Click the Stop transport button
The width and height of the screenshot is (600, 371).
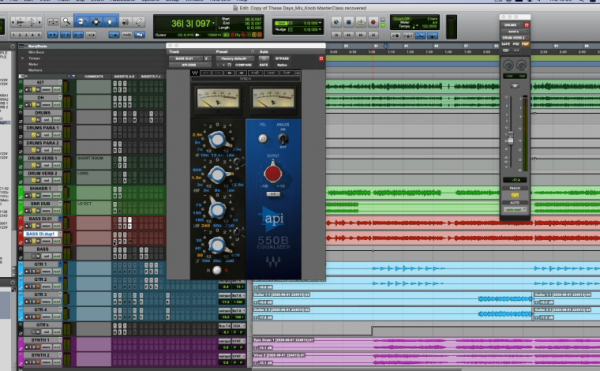coord(348,23)
